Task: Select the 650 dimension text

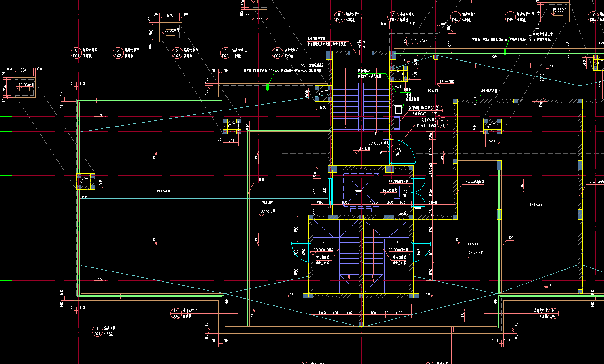Action: 85,196
